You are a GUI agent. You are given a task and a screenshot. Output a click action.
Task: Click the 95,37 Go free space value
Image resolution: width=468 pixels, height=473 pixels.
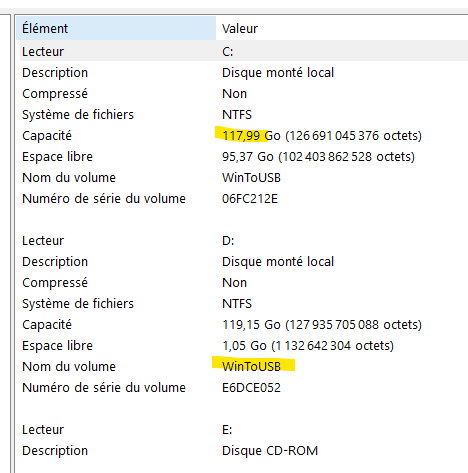(318, 157)
